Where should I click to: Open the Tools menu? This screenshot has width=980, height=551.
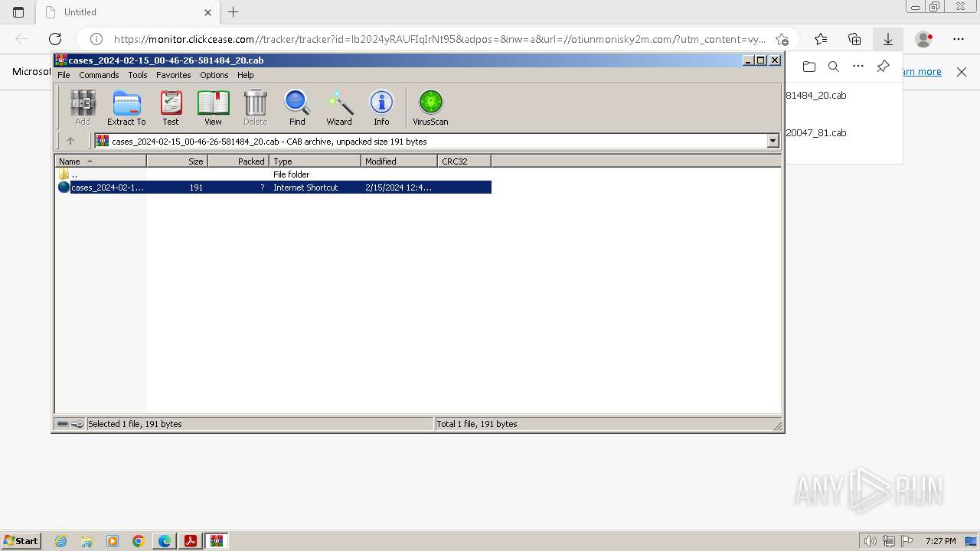pyautogui.click(x=138, y=75)
